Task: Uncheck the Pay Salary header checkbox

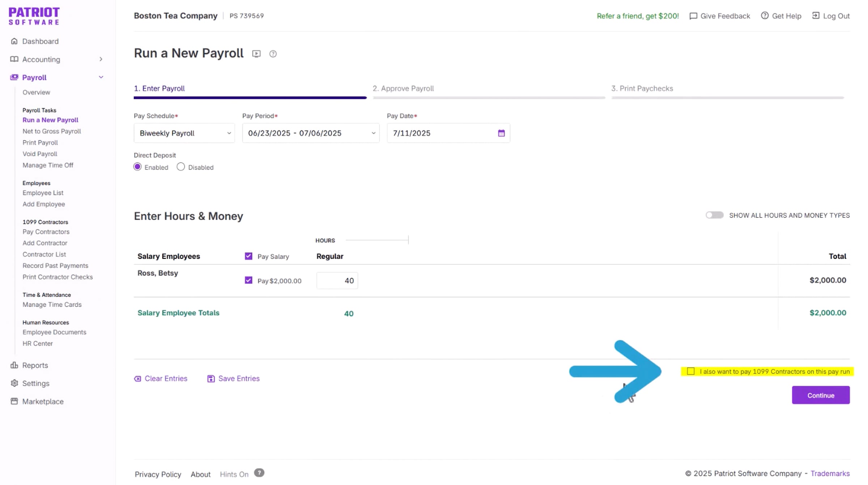Action: click(248, 256)
